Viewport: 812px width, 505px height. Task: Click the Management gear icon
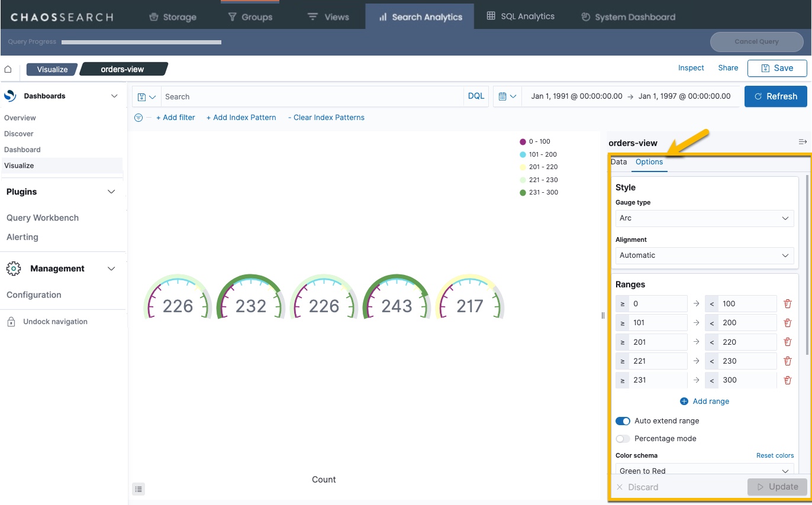(14, 268)
